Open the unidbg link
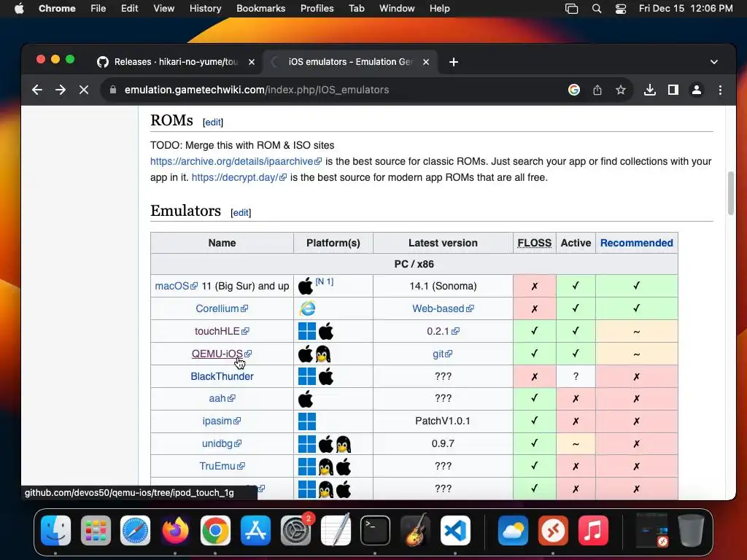The height and width of the screenshot is (560, 747). (222, 443)
